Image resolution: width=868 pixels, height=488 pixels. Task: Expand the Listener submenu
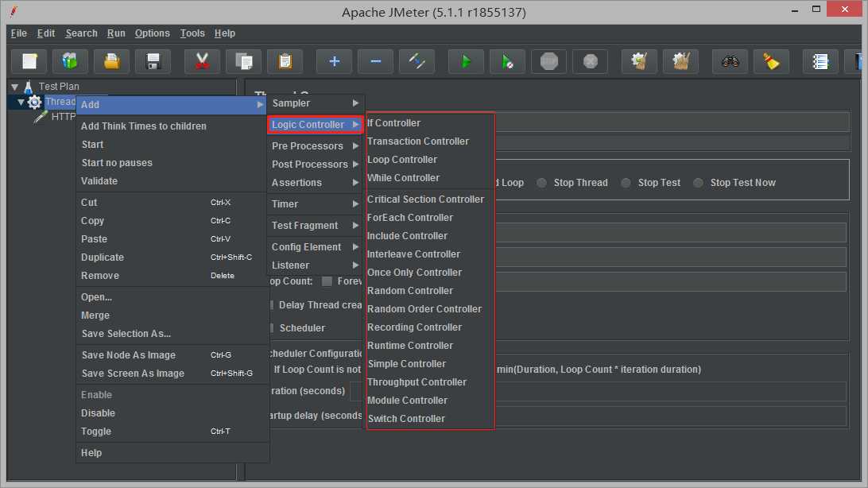click(315, 265)
